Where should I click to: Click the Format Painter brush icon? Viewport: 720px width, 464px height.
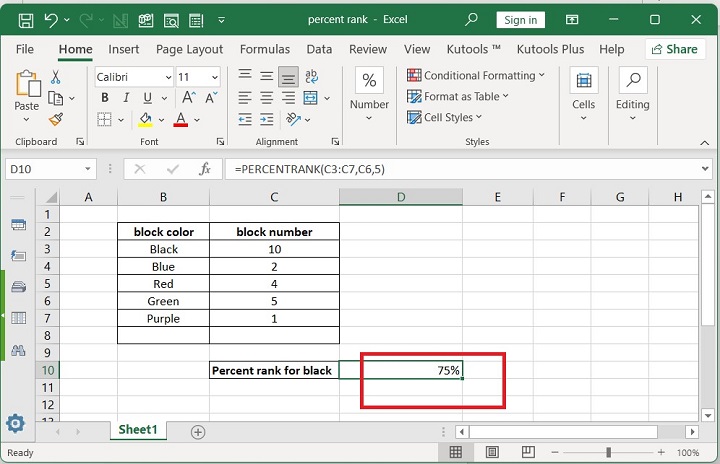tap(56, 119)
